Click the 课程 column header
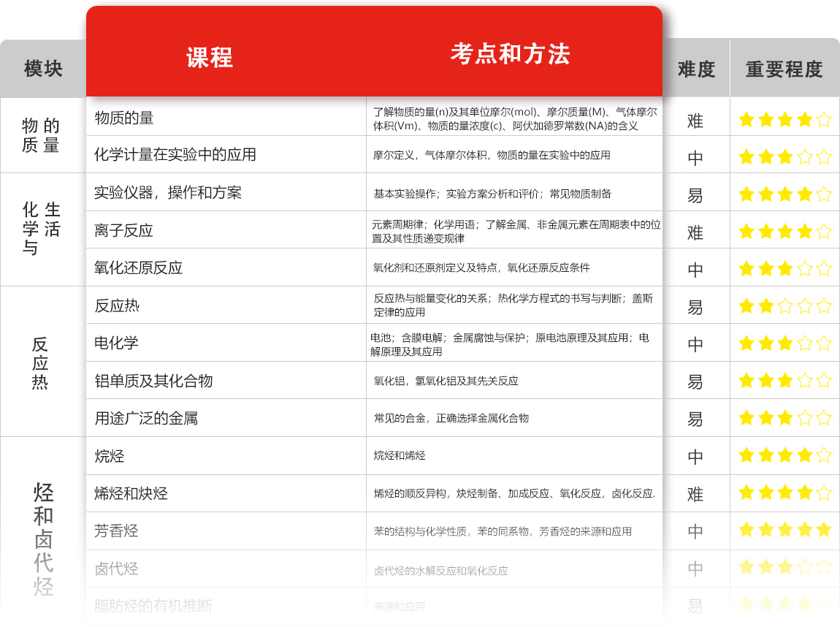The width and height of the screenshot is (840, 627). [x=210, y=57]
